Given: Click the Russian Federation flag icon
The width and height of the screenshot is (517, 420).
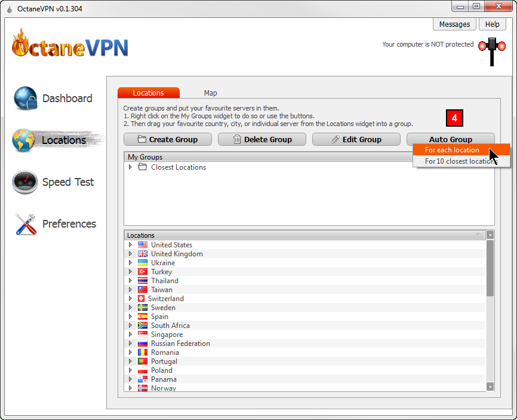Looking at the screenshot, I should tap(143, 343).
